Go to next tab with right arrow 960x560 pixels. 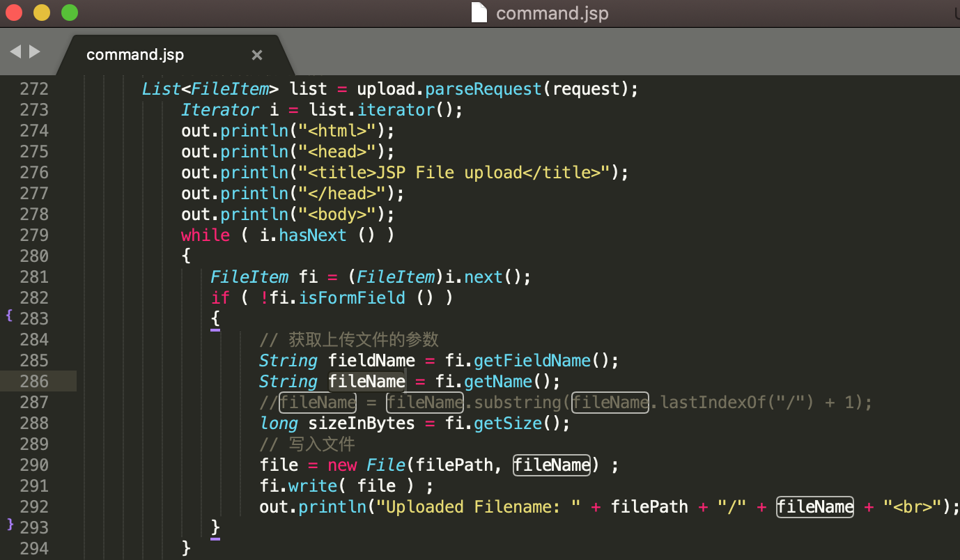point(35,52)
